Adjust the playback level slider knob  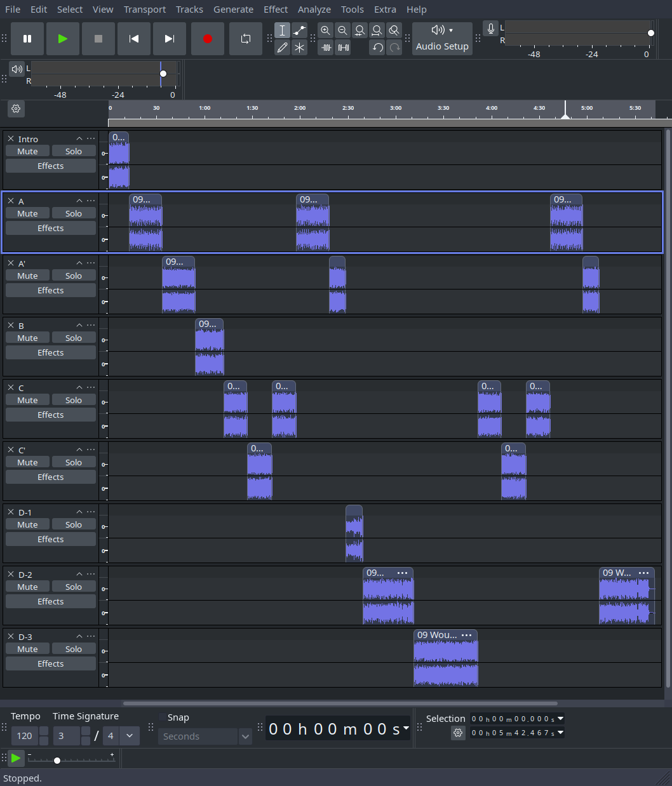(x=163, y=74)
